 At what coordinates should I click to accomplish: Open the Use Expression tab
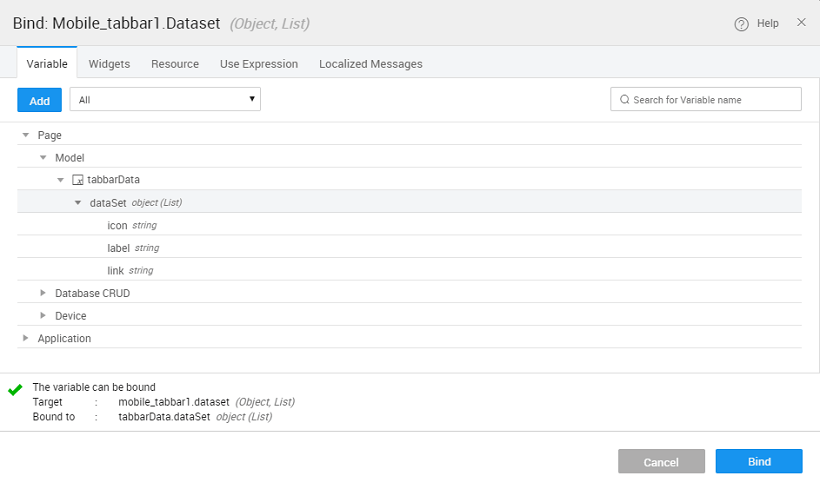(259, 64)
